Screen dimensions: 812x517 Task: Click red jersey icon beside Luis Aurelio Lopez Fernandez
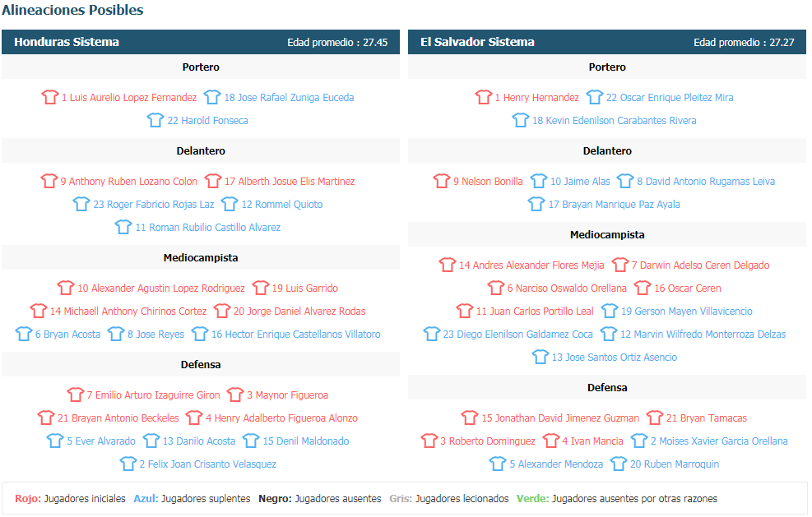coord(50,97)
